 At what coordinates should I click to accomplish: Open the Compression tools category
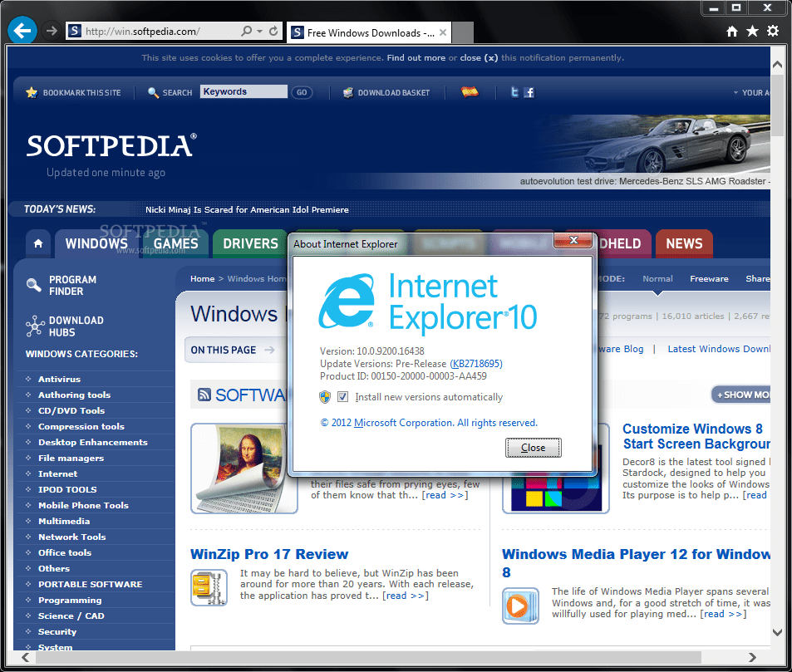tap(81, 427)
